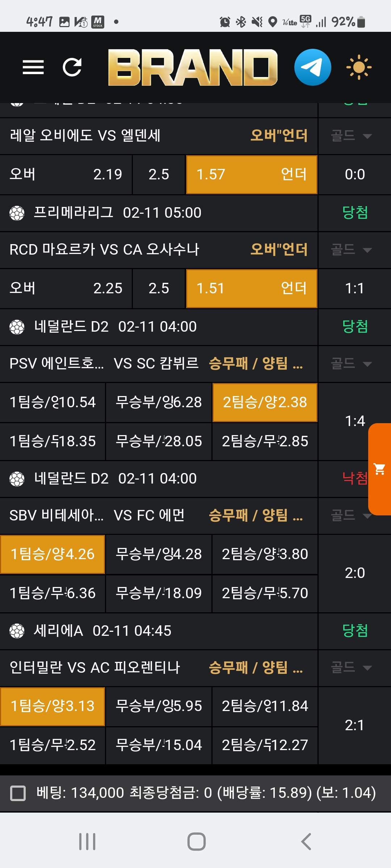The height and width of the screenshot is (868, 391).
Task: Tap the 프리메라리그 02-11 05:00 league header
Action: [159, 213]
